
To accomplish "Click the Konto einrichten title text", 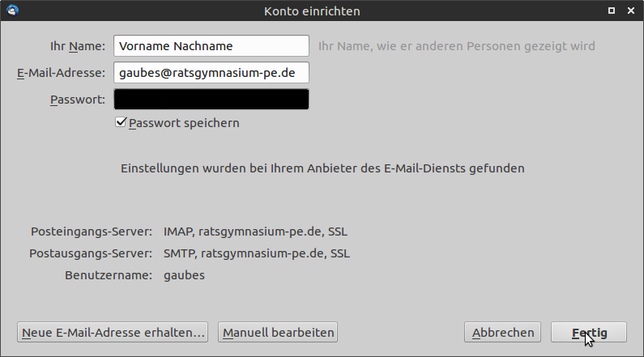I will (x=312, y=11).
